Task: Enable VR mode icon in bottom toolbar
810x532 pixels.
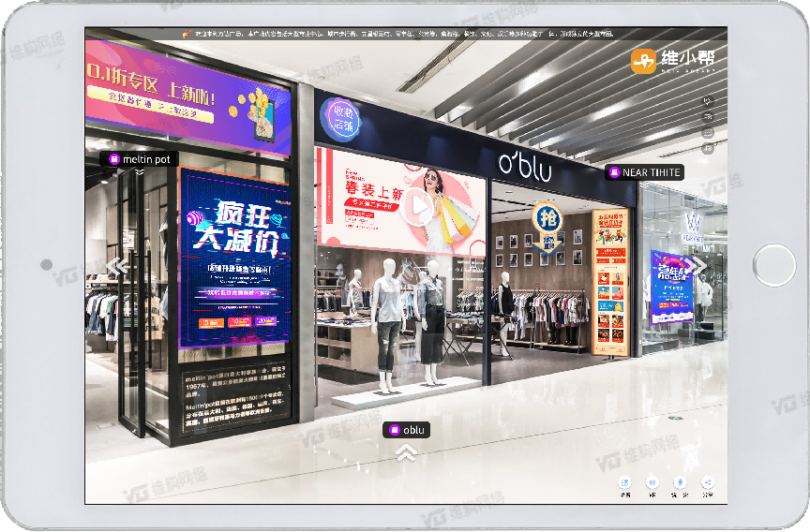Action: click(652, 483)
